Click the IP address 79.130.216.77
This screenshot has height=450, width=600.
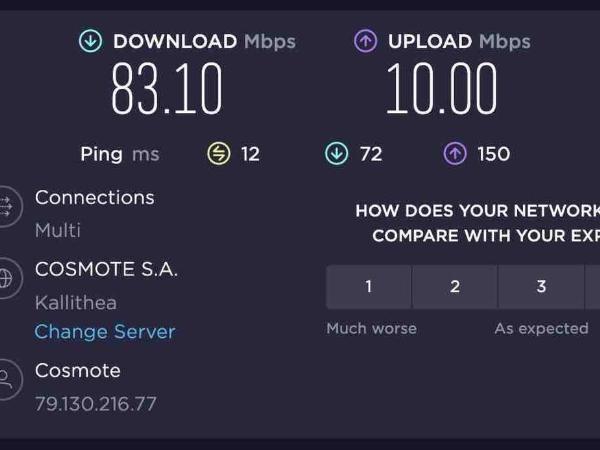tap(96, 404)
